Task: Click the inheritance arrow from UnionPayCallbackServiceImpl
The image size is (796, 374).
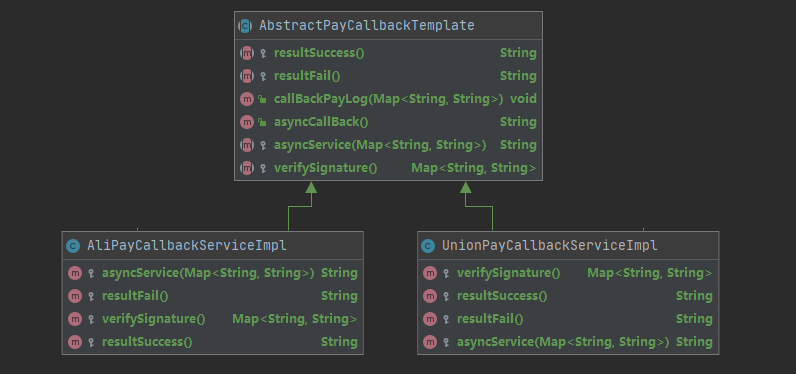Action: (466, 188)
